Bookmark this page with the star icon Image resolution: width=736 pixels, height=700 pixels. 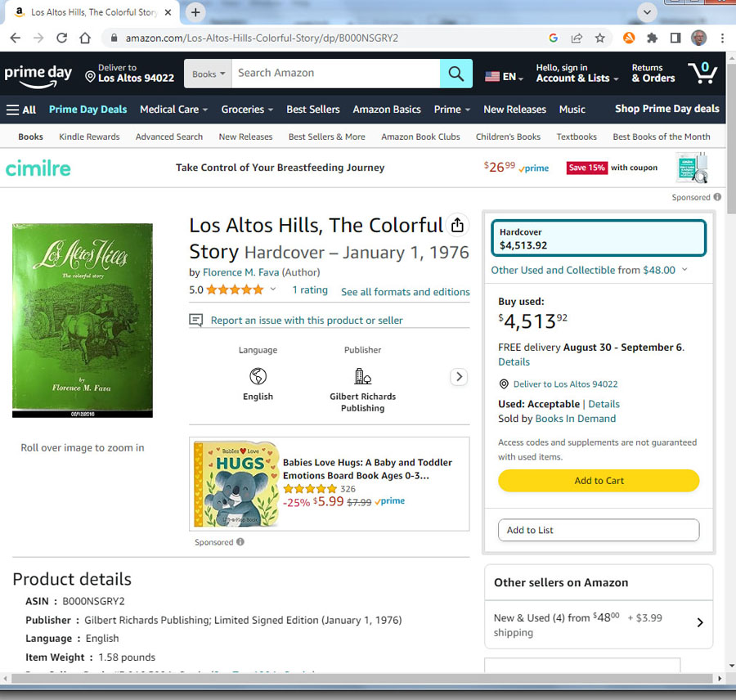click(599, 38)
